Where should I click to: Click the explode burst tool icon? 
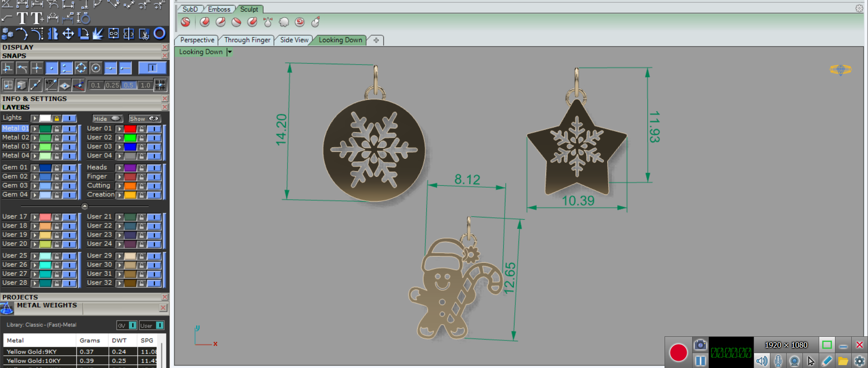98,34
